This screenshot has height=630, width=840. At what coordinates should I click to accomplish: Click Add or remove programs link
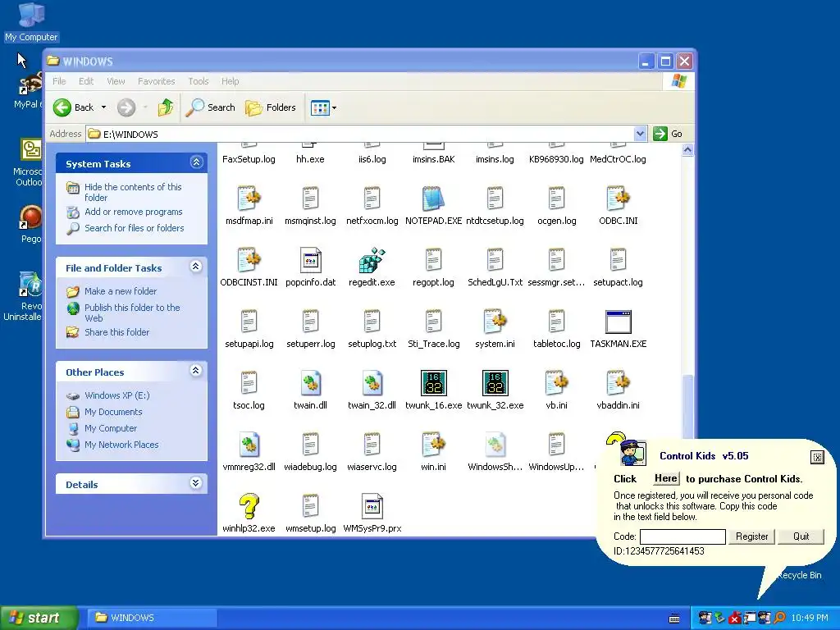click(x=134, y=212)
